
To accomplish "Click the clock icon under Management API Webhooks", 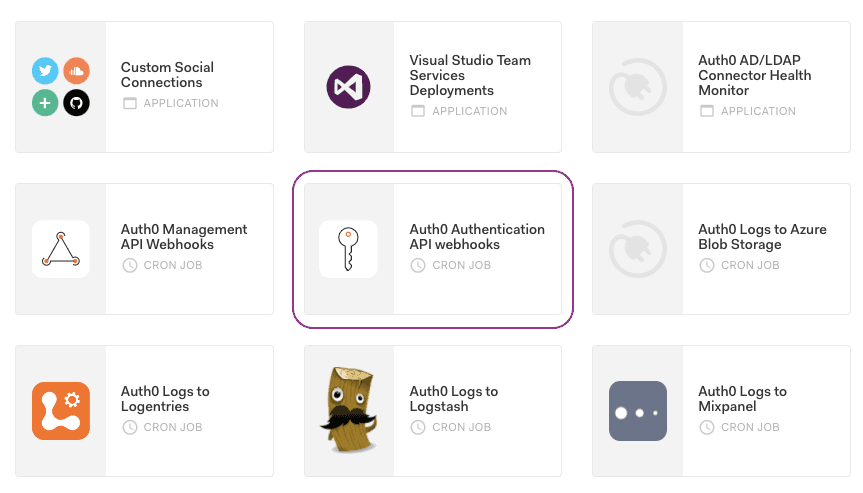I will (130, 265).
